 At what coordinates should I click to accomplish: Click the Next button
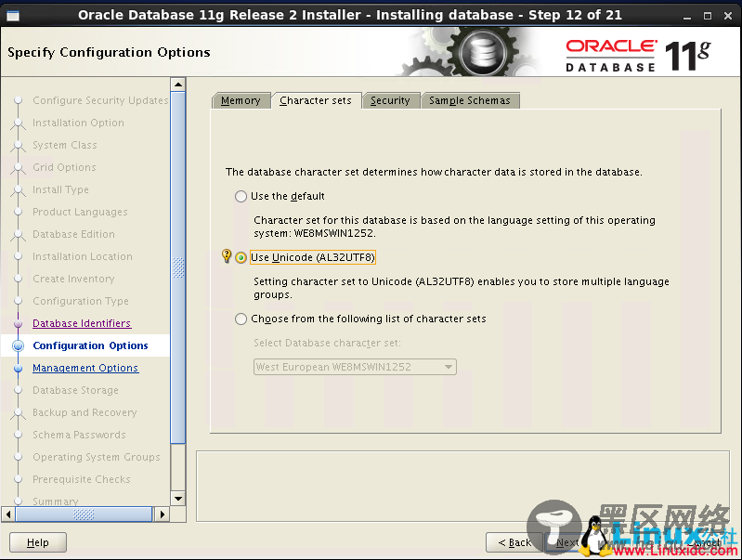click(x=567, y=542)
